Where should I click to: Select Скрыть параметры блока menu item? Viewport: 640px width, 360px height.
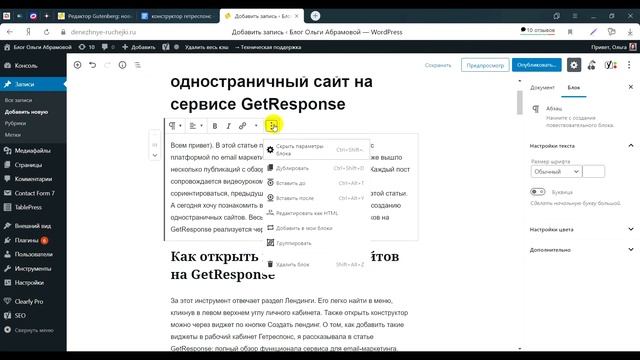316,150
